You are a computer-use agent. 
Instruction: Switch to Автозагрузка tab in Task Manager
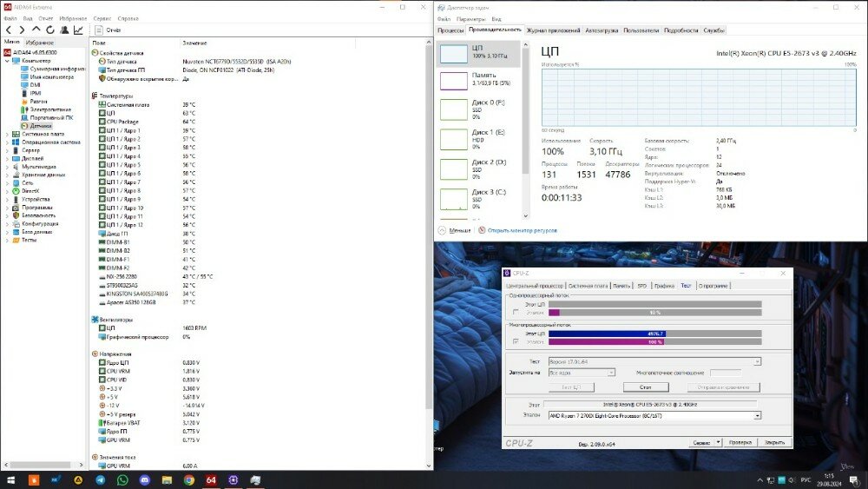coord(602,30)
